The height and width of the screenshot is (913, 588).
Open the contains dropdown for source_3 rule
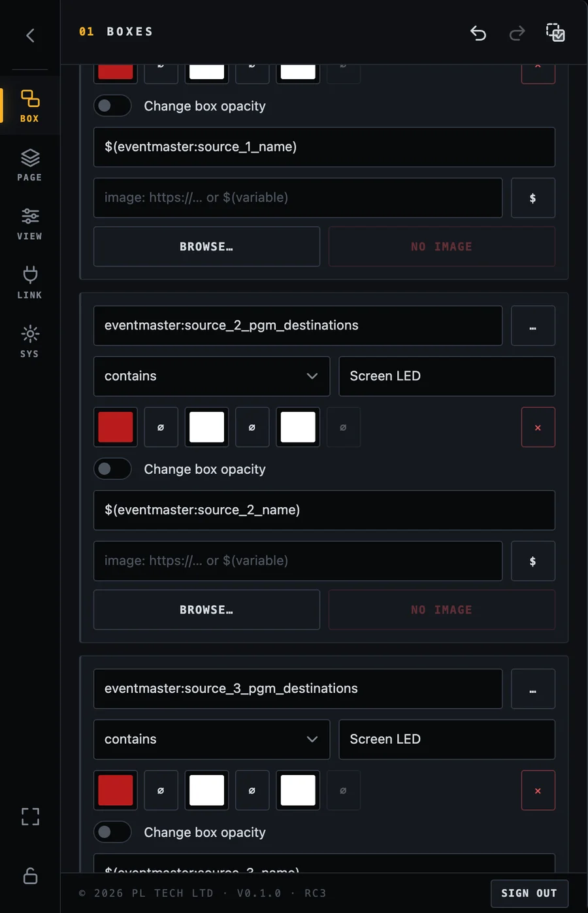(x=212, y=739)
